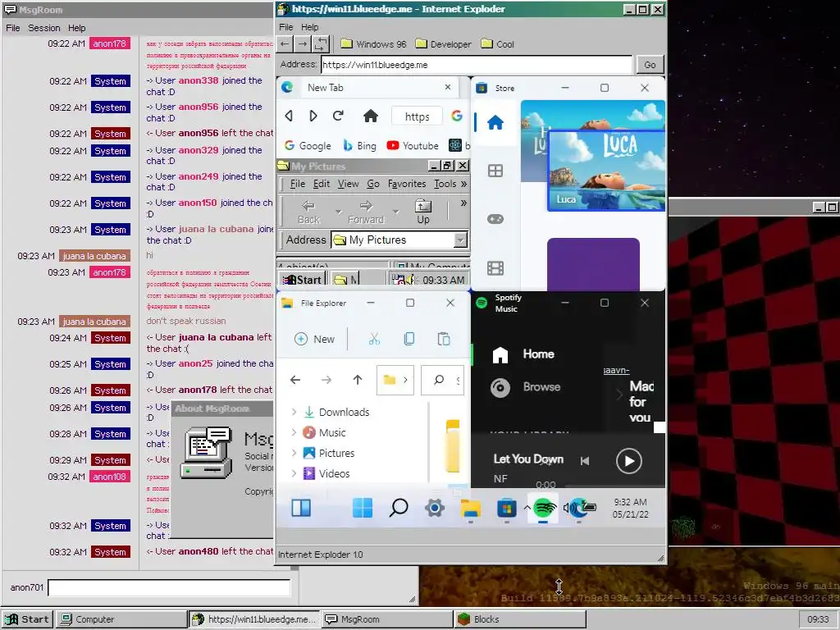The height and width of the screenshot is (630, 840).
Task: Expand the Videos tree item
Action: (x=294, y=473)
